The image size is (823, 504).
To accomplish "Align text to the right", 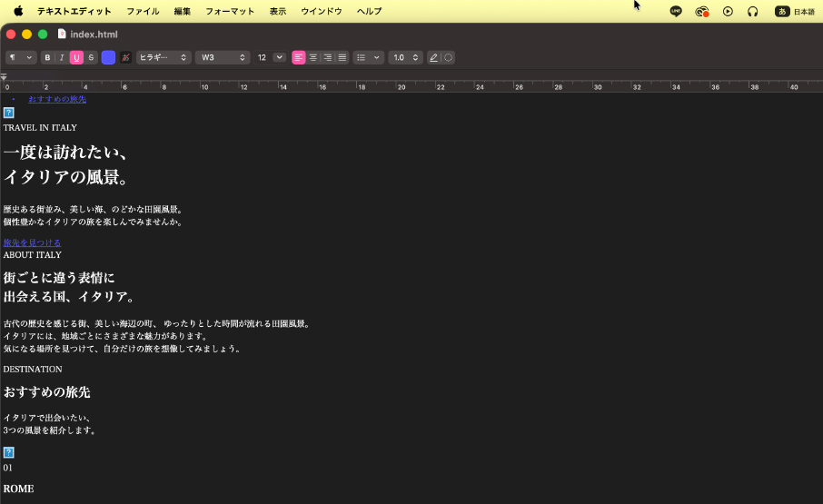I will tap(328, 58).
